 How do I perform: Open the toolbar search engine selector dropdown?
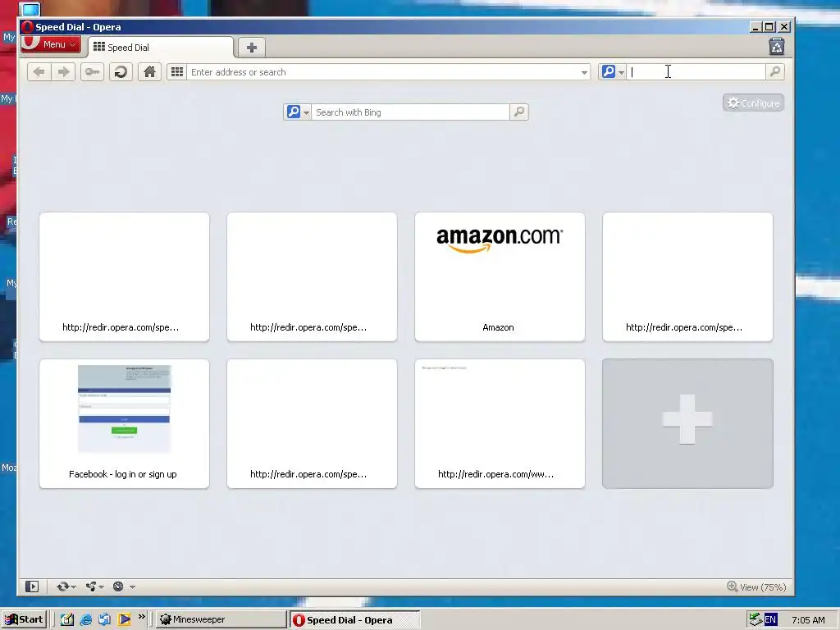coord(613,72)
